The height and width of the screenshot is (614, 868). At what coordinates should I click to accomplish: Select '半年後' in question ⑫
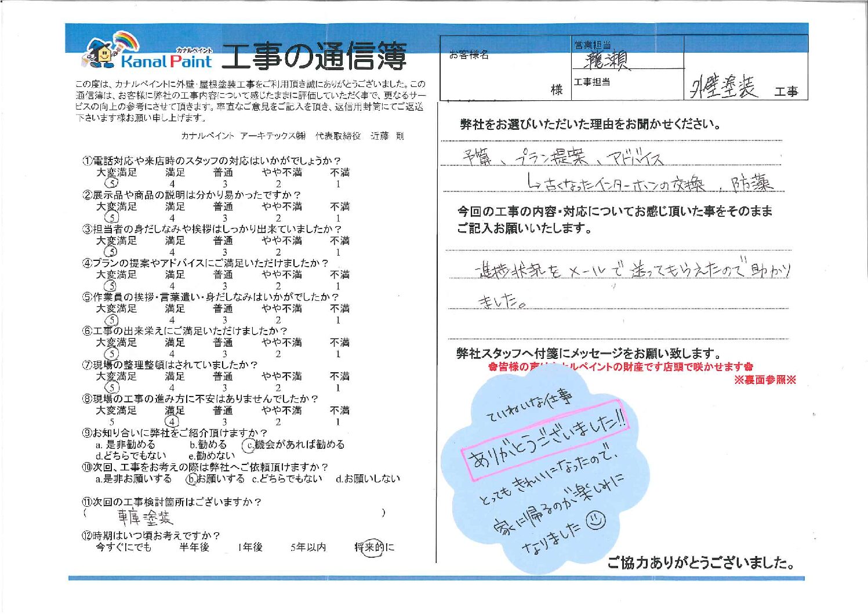click(194, 547)
